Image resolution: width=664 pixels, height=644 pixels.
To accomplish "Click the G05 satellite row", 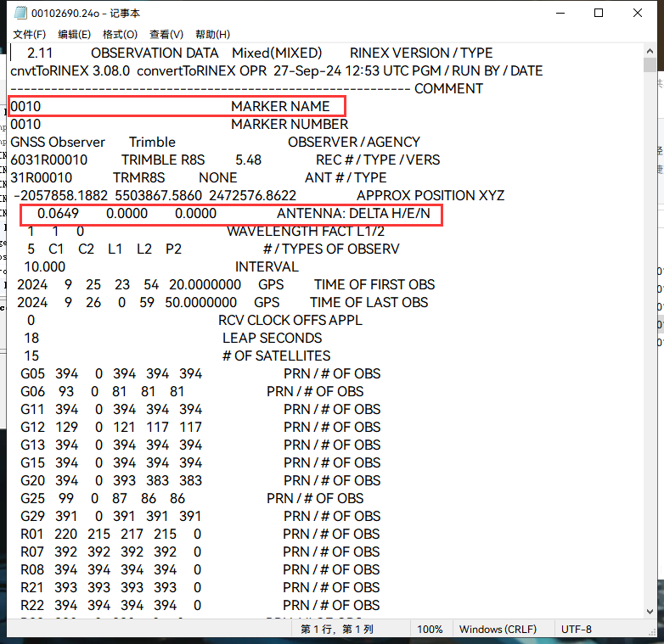I will click(x=200, y=373).
